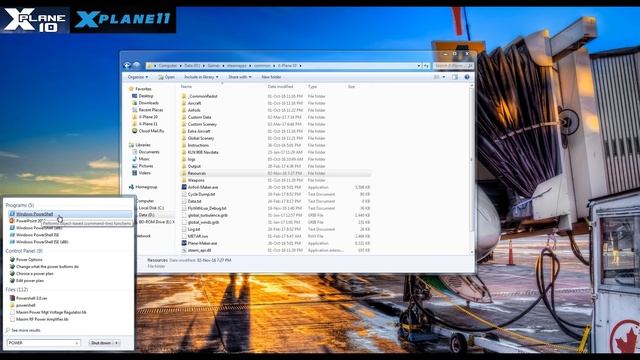Screen dimensions: 640x360
Task: Go forward in Explorer window
Action: 136,65
